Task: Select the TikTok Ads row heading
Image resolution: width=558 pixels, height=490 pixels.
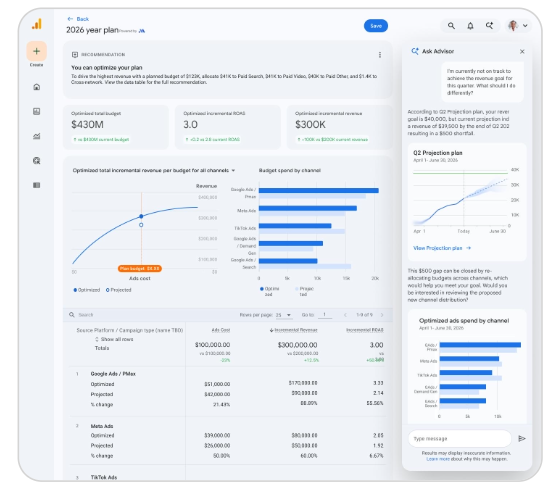Action: coord(104,477)
